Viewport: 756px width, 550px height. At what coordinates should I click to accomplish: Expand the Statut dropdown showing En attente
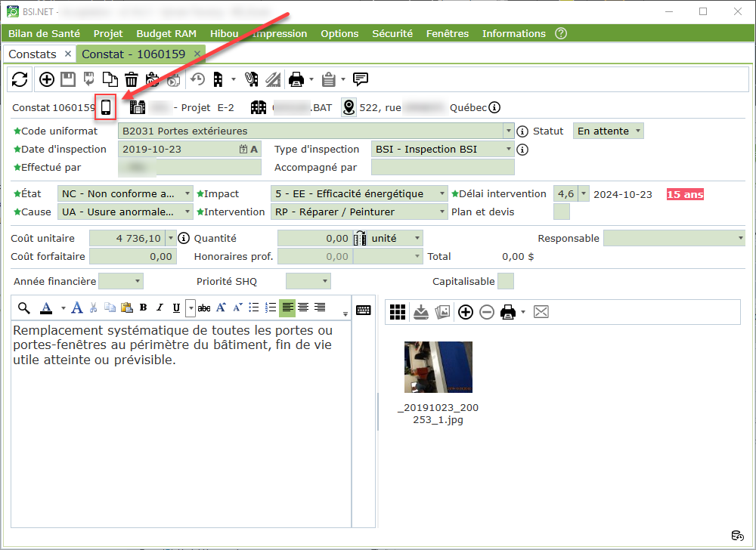[x=609, y=131]
